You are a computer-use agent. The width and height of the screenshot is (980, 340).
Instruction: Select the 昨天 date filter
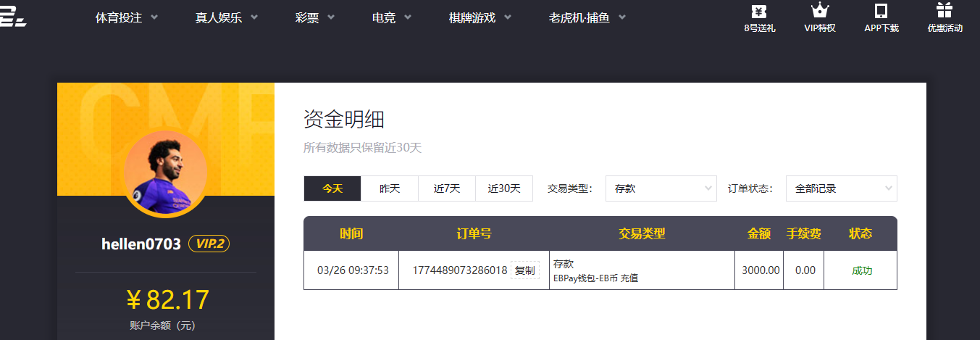[390, 188]
